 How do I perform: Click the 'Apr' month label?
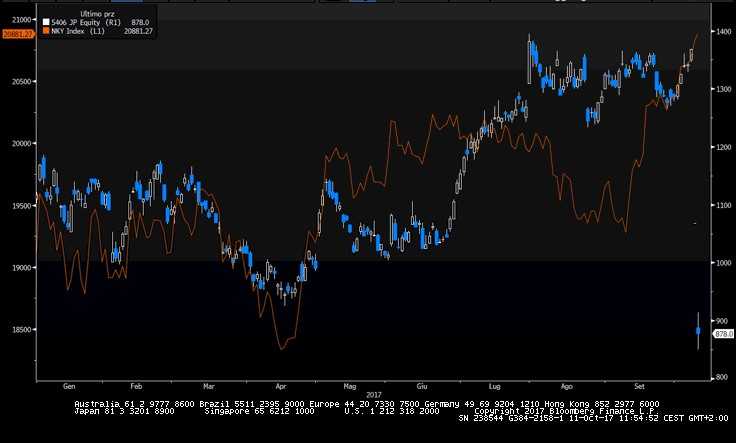tap(281, 386)
